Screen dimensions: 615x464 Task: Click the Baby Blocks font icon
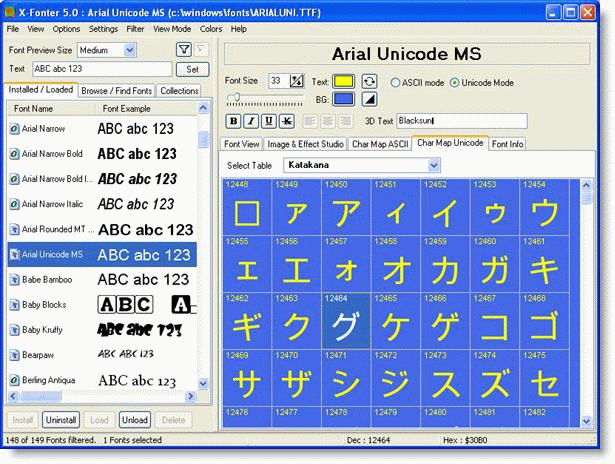[x=14, y=305]
